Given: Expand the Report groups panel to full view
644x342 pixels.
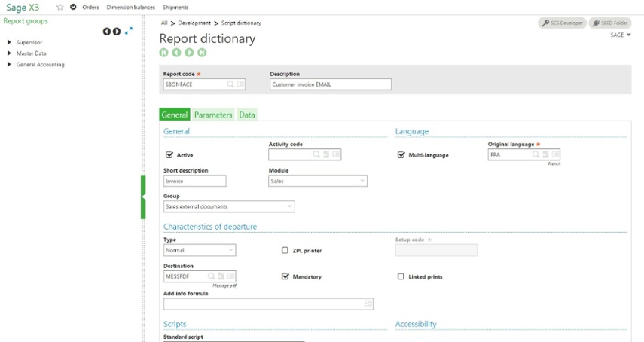Looking at the screenshot, I should click(x=129, y=31).
